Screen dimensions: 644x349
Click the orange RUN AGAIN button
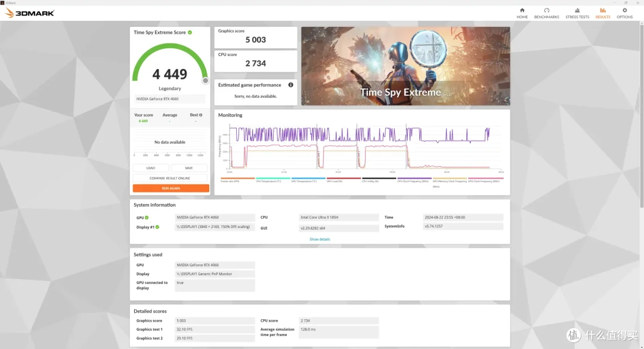tap(171, 188)
